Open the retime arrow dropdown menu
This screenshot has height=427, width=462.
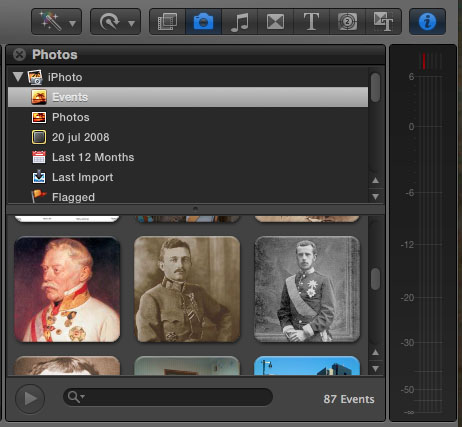point(115,22)
